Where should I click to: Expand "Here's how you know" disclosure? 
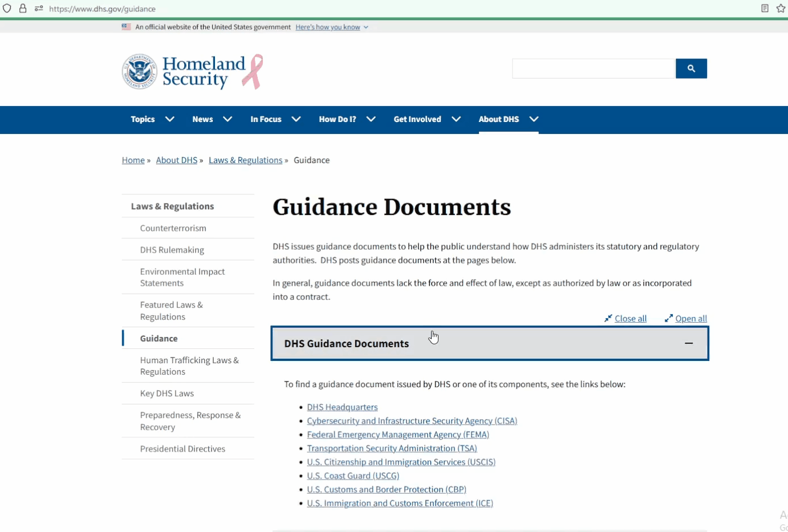(x=332, y=27)
